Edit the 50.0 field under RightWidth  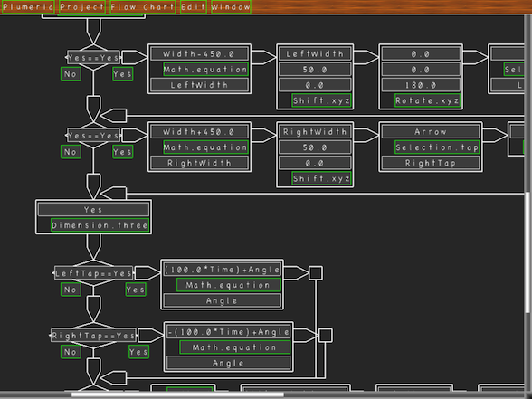pos(315,147)
